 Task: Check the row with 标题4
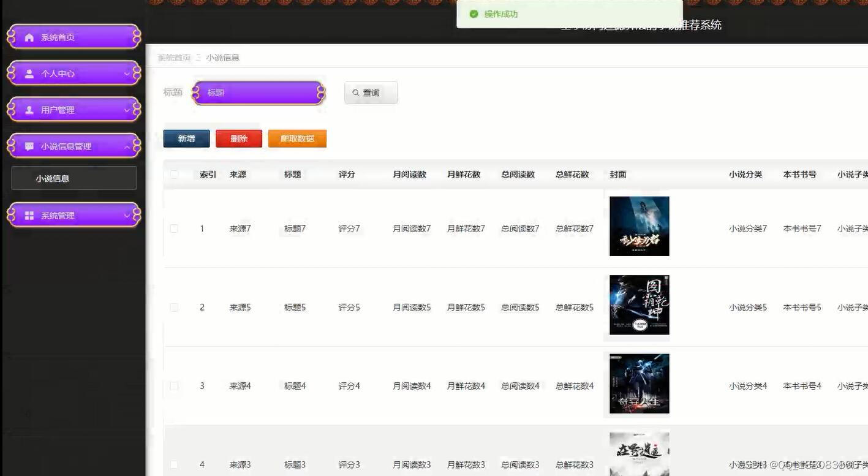click(x=174, y=386)
